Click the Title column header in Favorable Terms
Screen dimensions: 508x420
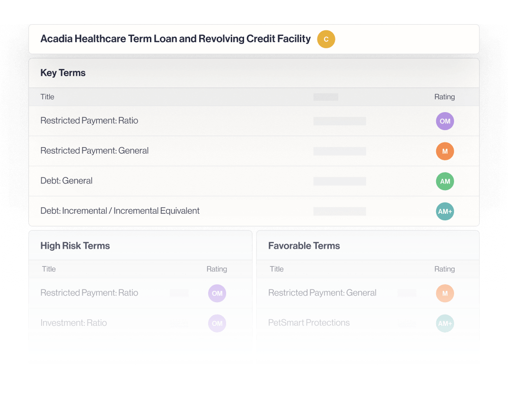pos(276,269)
